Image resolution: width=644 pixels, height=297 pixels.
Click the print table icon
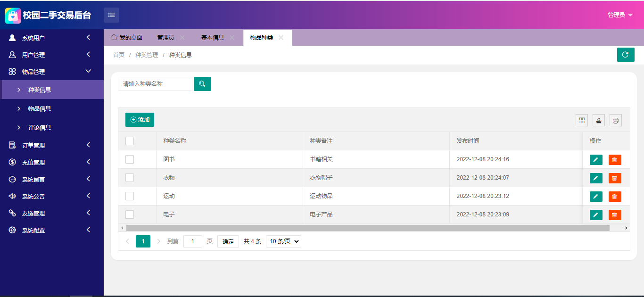[616, 120]
